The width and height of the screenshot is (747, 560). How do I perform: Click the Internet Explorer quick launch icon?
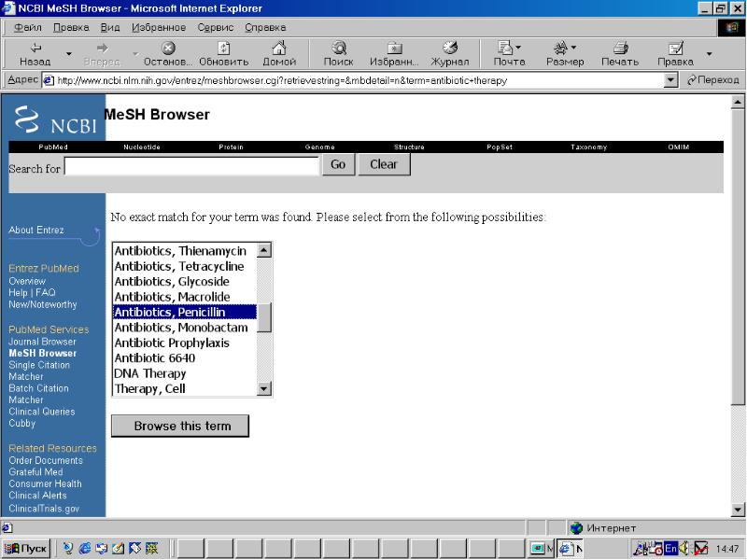point(85,549)
